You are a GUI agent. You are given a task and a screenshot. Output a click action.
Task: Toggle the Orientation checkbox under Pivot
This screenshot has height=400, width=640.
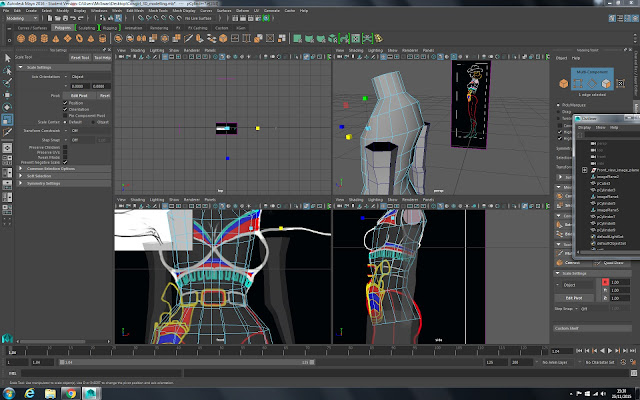pyautogui.click(x=66, y=109)
